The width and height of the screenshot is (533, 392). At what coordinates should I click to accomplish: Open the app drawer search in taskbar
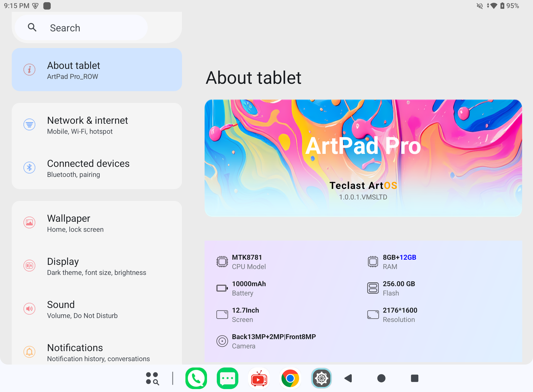152,378
